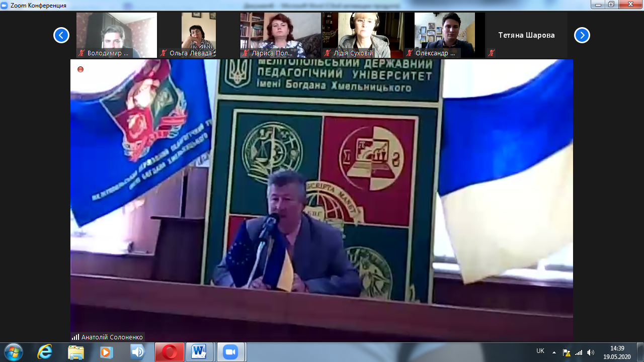Open the system tray volume control

590,352
